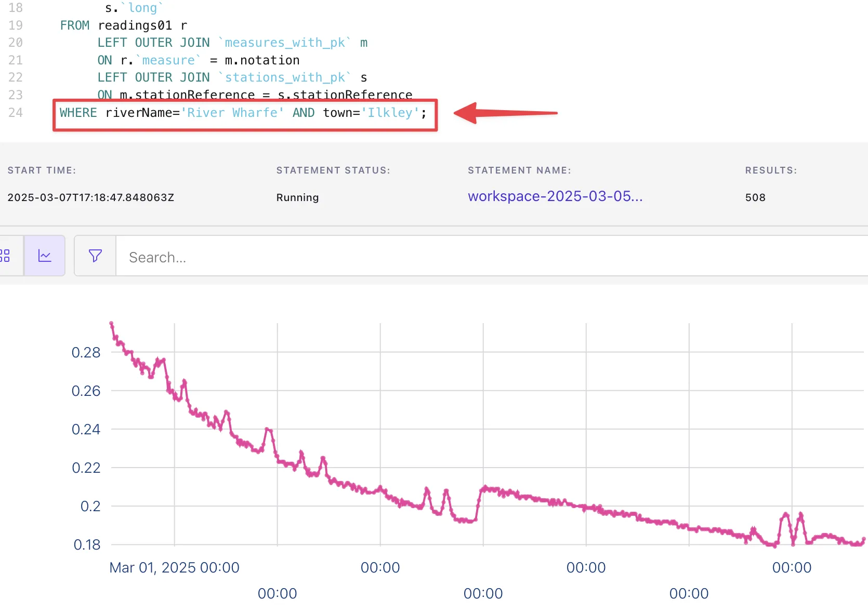Viewport: 868px width, 612px height.
Task: Click the readings01 table name on line 19
Action: (135, 25)
